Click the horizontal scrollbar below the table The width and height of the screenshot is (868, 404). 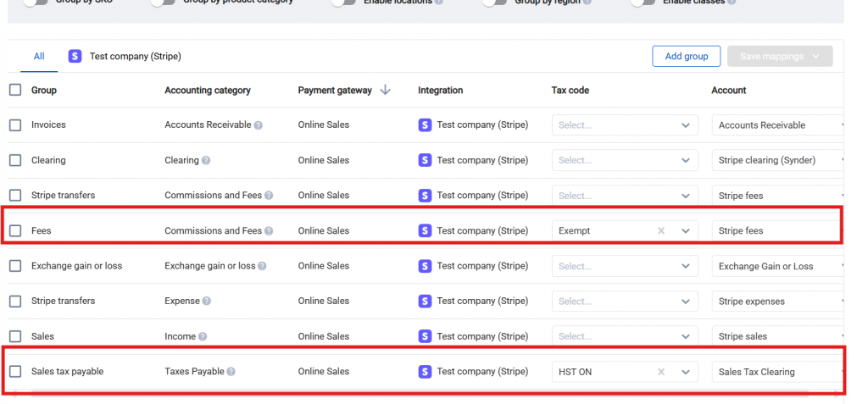tap(424, 394)
